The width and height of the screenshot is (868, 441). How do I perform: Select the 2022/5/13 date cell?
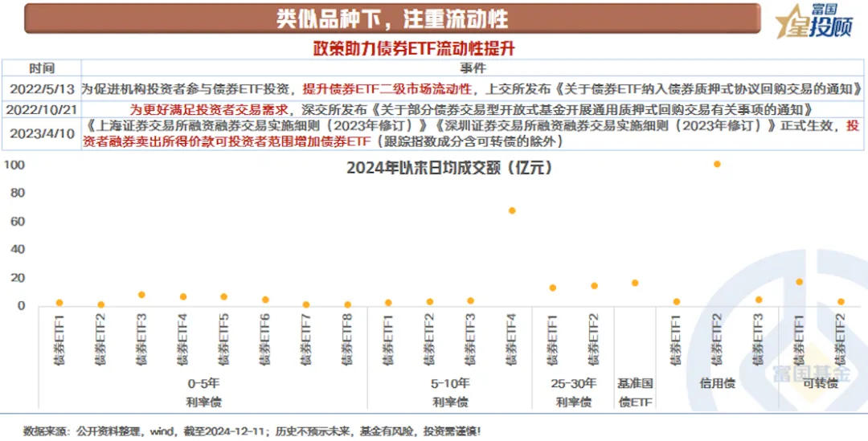tap(42, 88)
